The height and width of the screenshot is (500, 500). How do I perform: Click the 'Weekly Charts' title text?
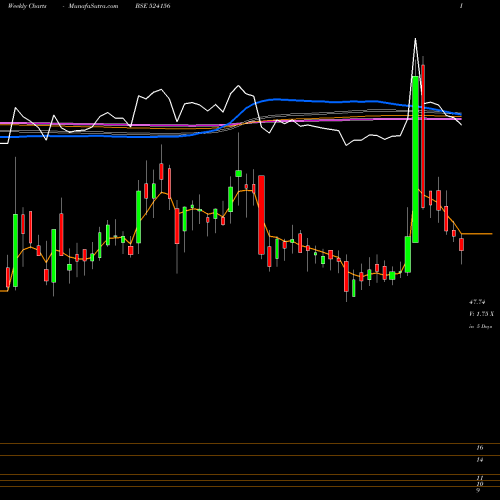click(x=27, y=6)
